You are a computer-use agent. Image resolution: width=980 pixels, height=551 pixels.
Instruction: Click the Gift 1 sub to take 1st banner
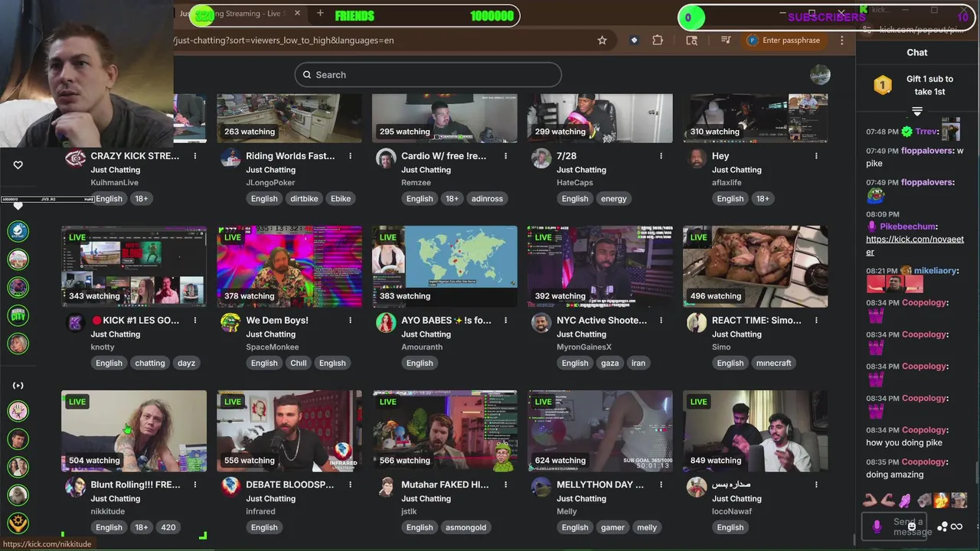point(917,85)
